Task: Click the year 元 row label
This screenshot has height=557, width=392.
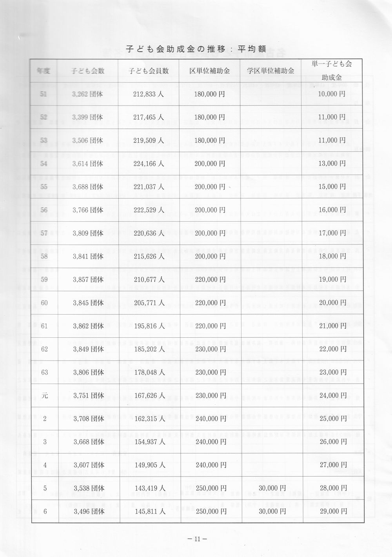Action: (x=45, y=395)
